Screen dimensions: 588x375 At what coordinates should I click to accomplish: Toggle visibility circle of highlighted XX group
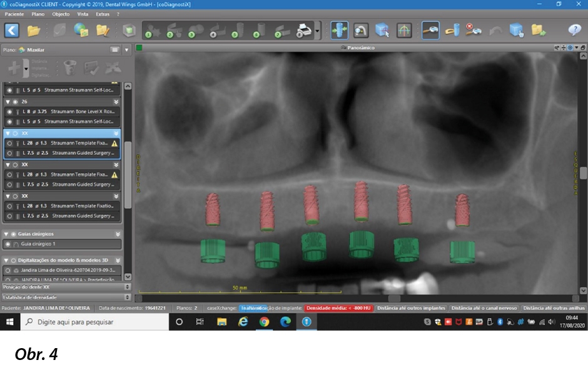[16, 133]
